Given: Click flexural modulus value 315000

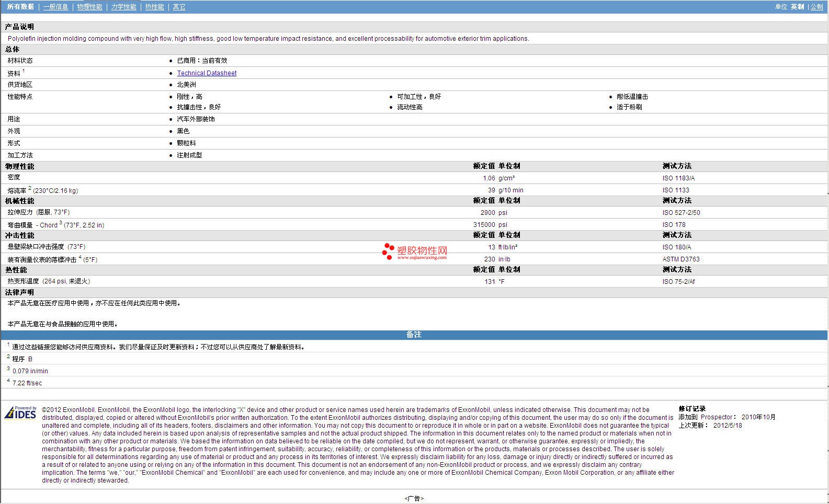Looking at the screenshot, I should (x=484, y=225).
